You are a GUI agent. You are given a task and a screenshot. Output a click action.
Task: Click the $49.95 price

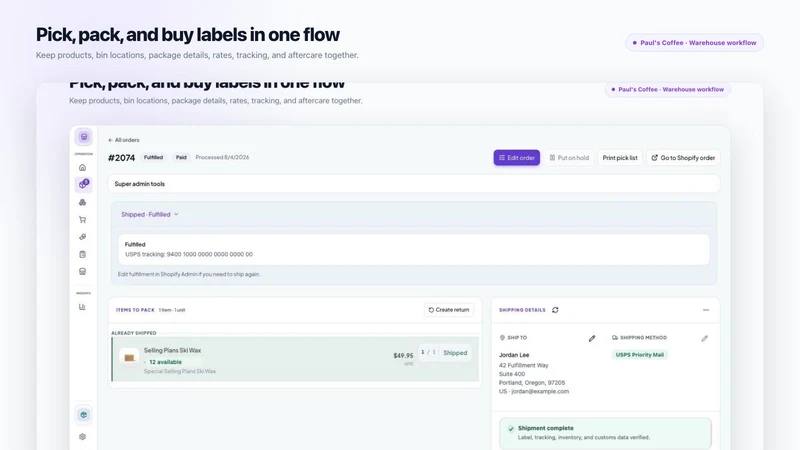click(x=403, y=356)
